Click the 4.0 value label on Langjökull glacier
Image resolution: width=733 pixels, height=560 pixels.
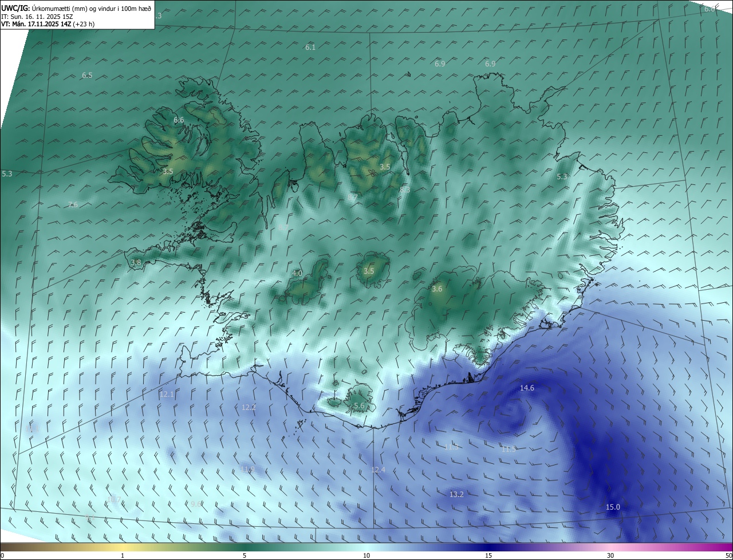pyautogui.click(x=297, y=274)
